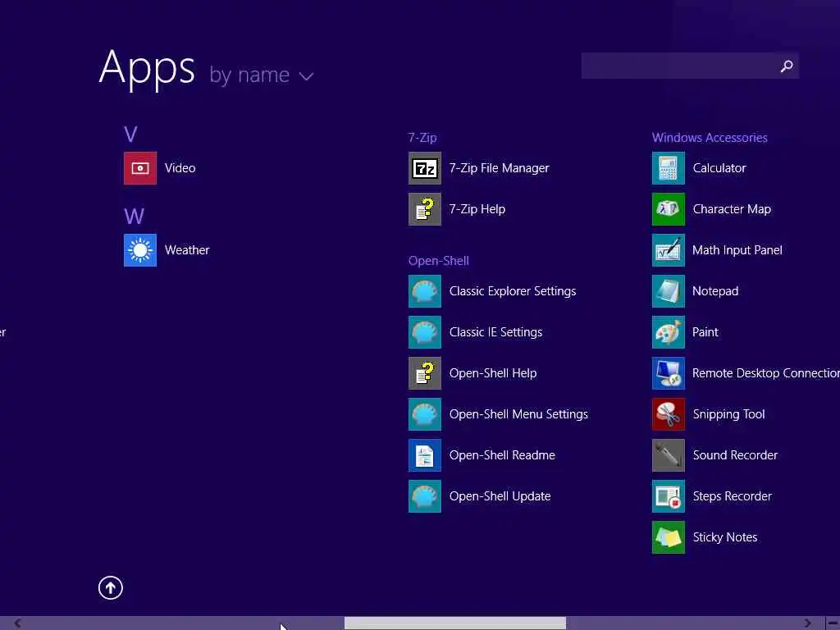The height and width of the screenshot is (630, 840).
Task: Launch the Steps Recorder icon
Action: (669, 496)
